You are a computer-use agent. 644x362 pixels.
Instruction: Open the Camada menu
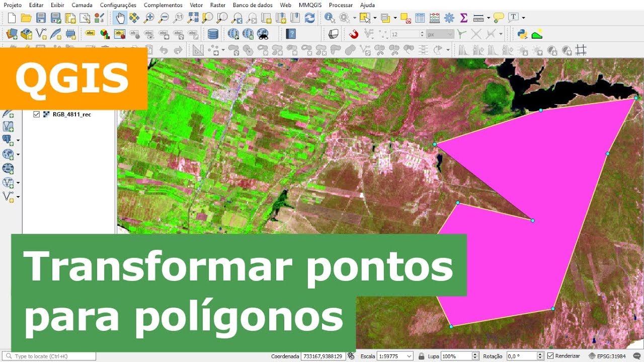[x=82, y=5]
